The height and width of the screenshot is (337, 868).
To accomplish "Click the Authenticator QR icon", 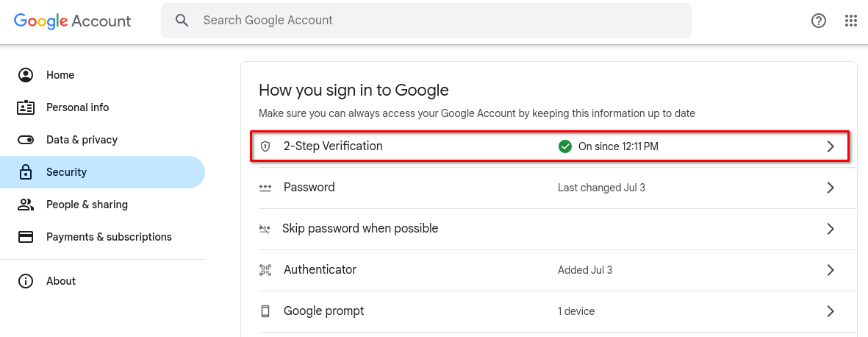I will pos(266,270).
